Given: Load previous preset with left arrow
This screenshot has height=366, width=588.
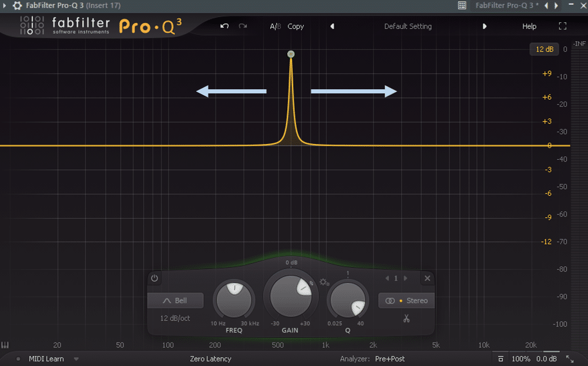Looking at the screenshot, I should [332, 26].
